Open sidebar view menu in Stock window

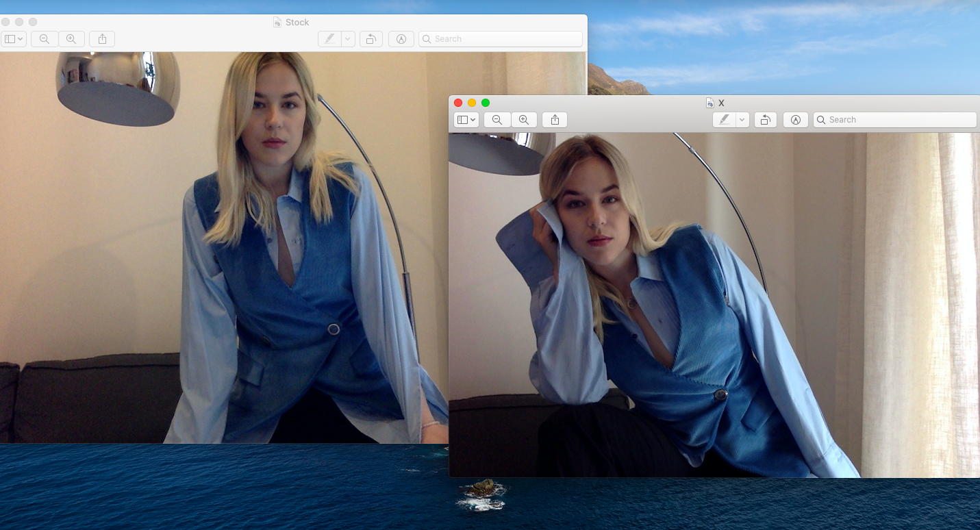pyautogui.click(x=14, y=39)
